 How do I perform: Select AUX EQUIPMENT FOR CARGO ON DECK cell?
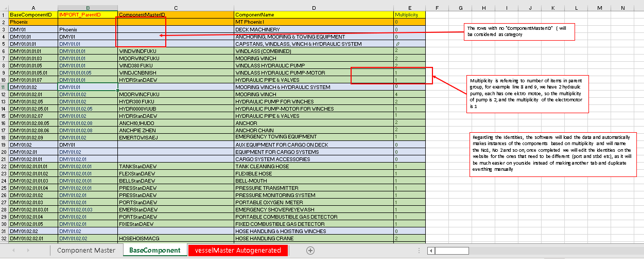pos(314,145)
